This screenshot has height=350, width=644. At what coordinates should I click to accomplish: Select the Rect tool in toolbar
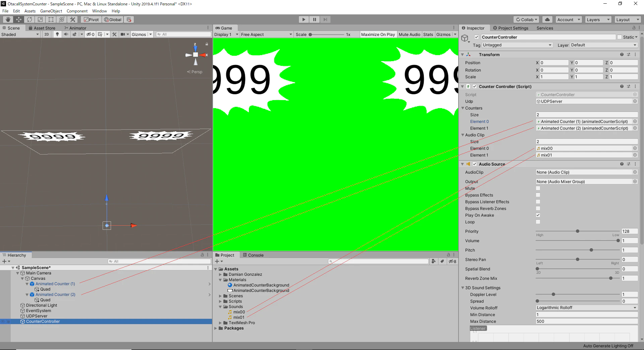pos(51,19)
